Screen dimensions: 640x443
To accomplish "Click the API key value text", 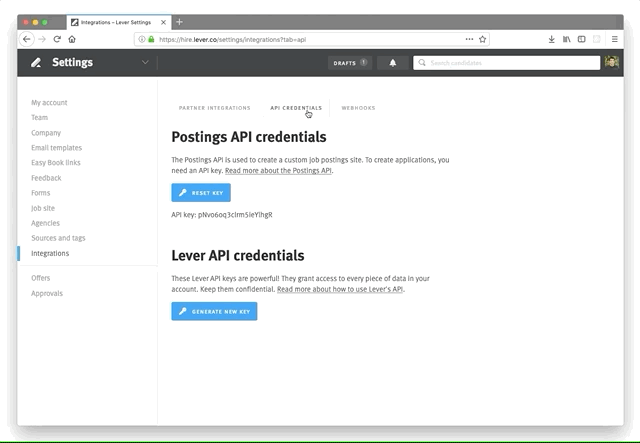I will (x=235, y=215).
